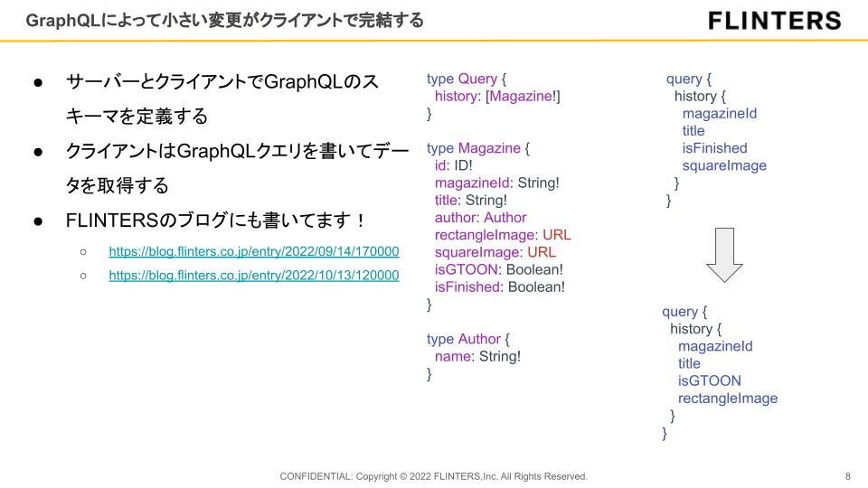Image resolution: width=868 pixels, height=488 pixels.
Task: Click 'magazineId' in the upper query
Action: pos(719,114)
